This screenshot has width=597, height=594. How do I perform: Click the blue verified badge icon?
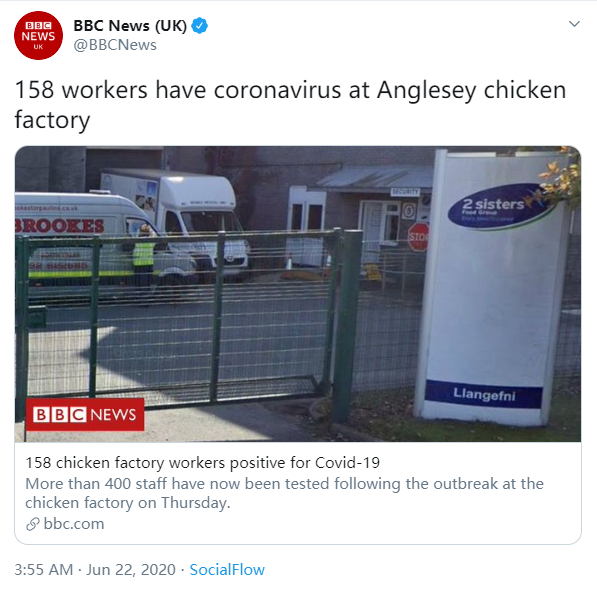(200, 26)
